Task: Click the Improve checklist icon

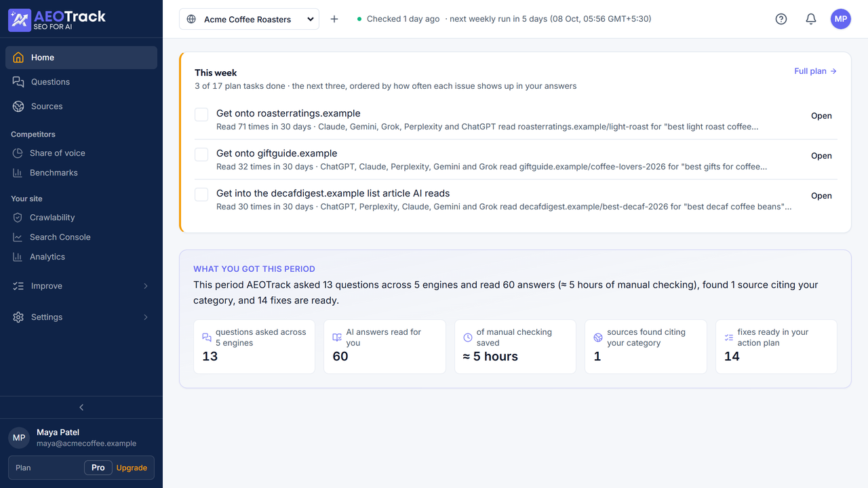Action: (18, 286)
